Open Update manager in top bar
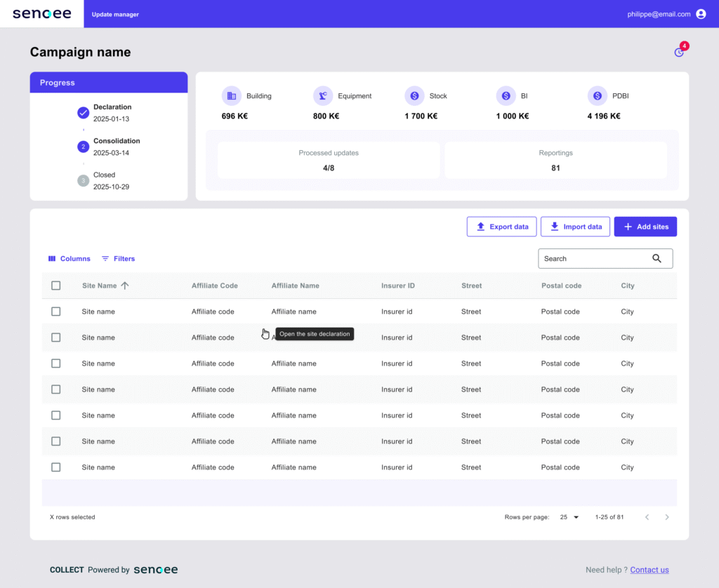The image size is (719, 588). click(x=115, y=14)
